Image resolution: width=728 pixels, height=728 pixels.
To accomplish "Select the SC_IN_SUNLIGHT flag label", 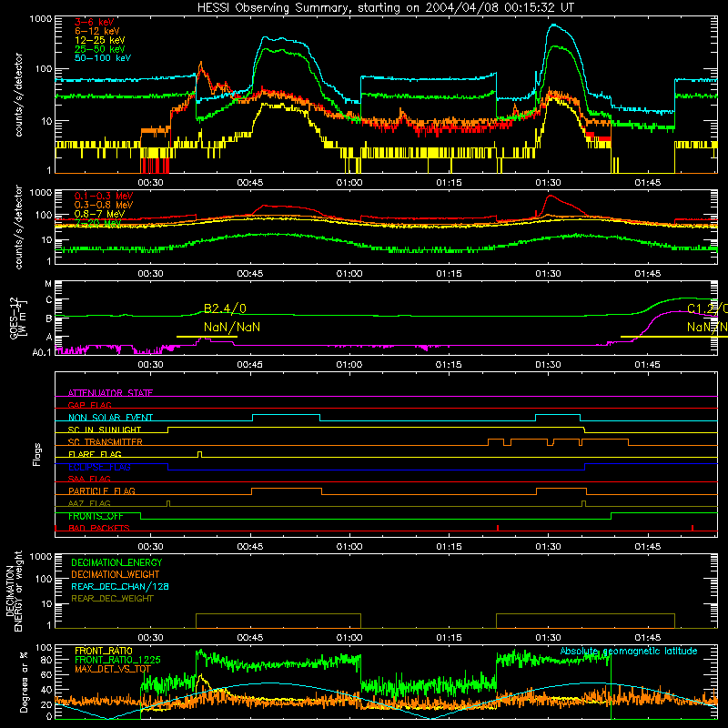I will coord(105,430).
